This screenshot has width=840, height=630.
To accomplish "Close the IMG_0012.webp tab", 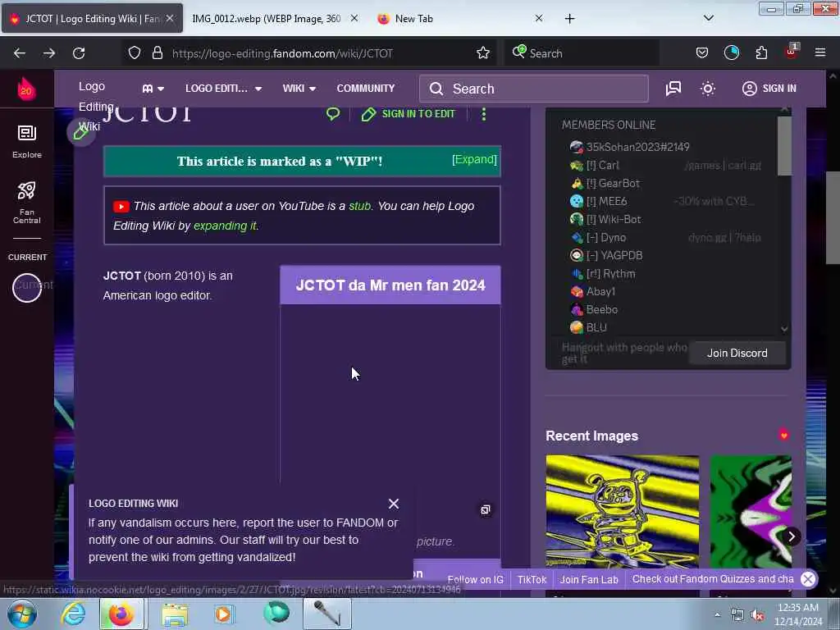I will point(354,18).
